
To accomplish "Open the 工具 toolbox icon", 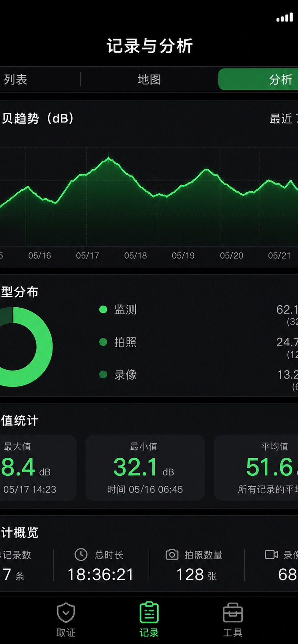I will point(233,612).
